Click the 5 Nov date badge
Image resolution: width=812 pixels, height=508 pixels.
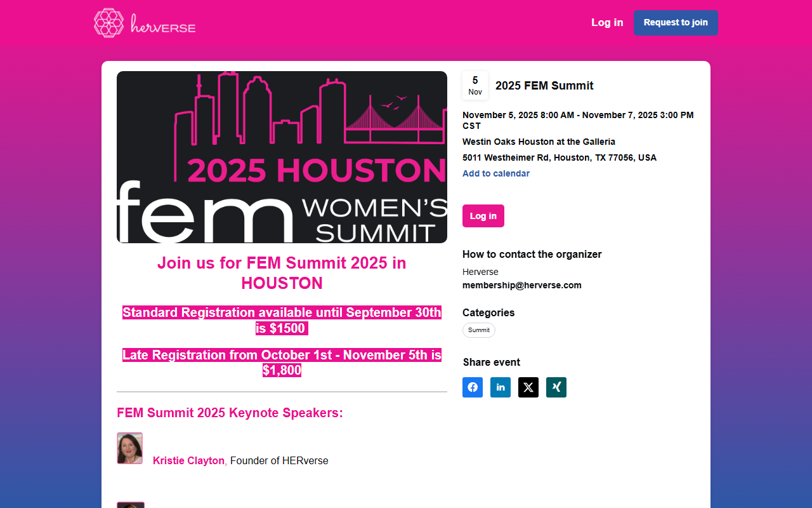(475, 85)
